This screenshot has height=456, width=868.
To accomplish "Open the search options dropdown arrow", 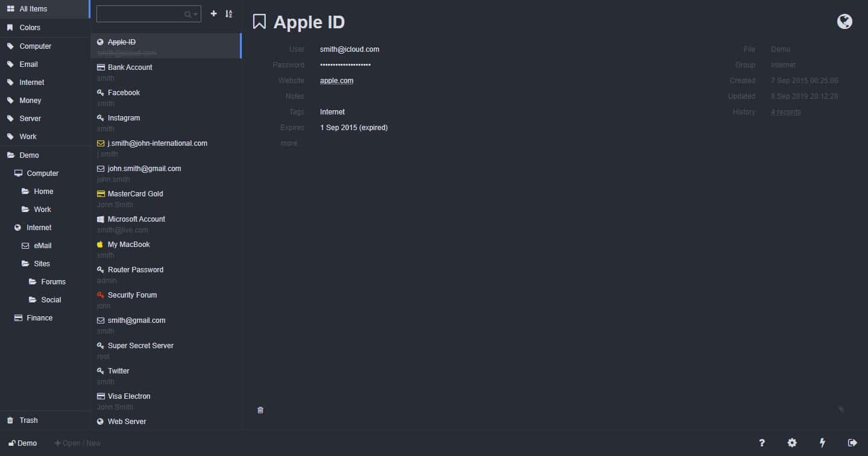I will point(195,14).
